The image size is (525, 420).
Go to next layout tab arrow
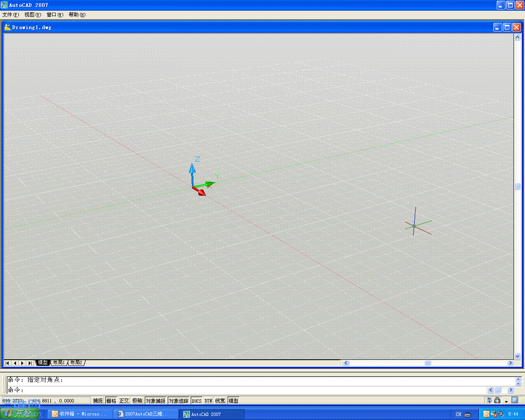point(22,363)
